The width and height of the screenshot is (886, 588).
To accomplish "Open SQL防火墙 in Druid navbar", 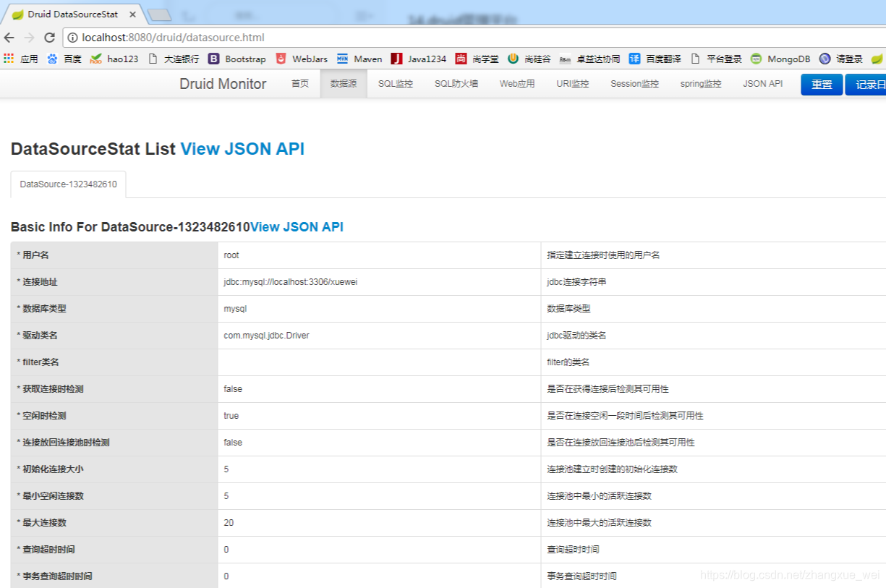I will (x=456, y=84).
